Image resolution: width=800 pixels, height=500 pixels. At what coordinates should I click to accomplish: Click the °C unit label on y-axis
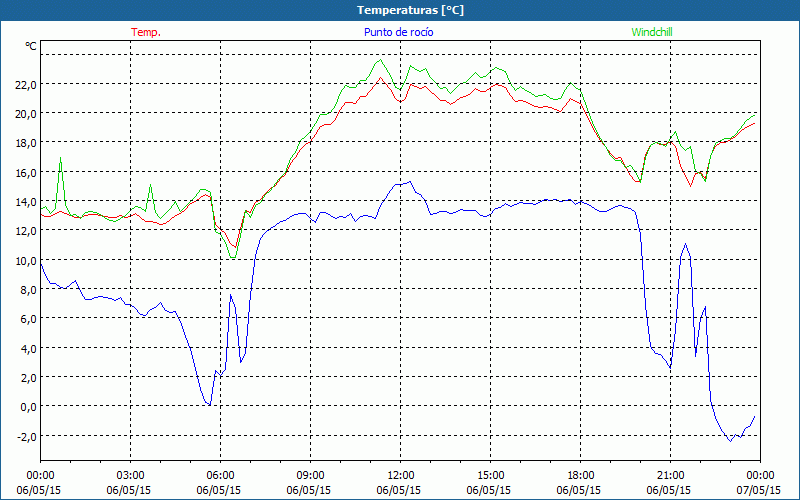coord(31,46)
